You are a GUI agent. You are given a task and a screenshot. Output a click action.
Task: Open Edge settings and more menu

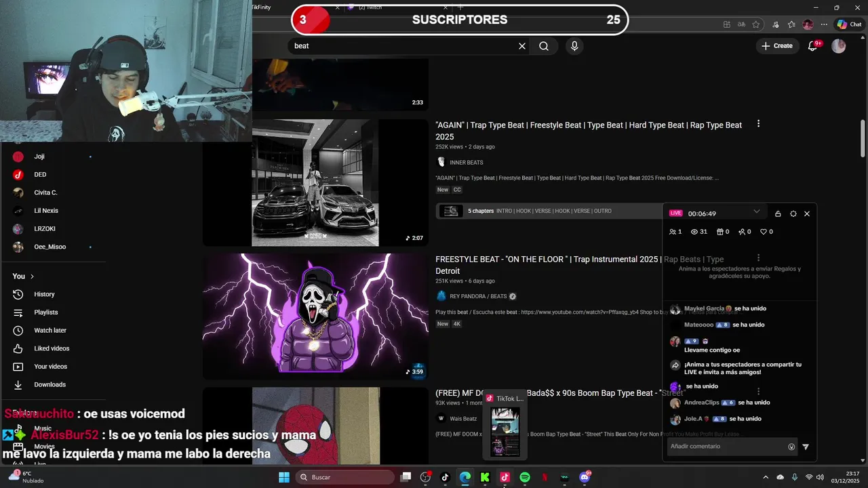(x=823, y=24)
